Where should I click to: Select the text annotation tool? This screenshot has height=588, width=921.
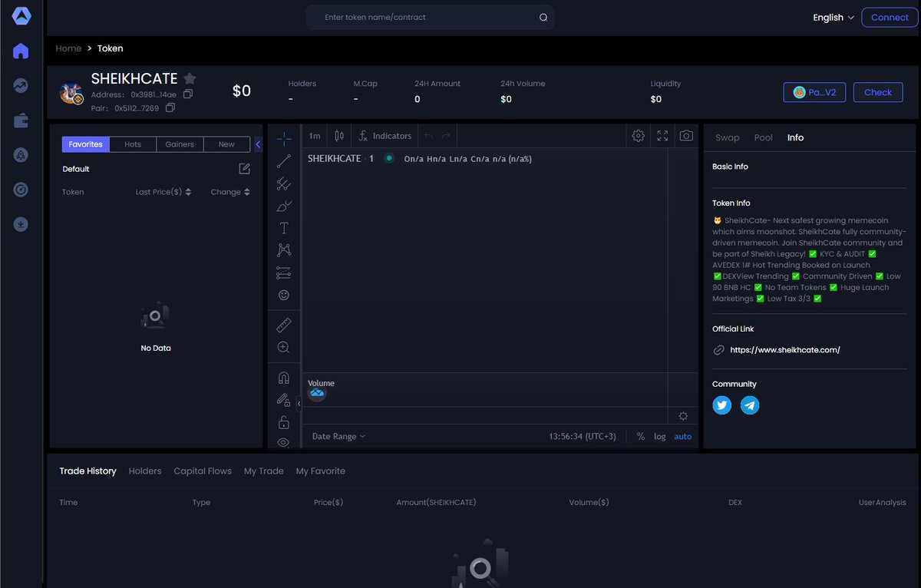pos(283,227)
